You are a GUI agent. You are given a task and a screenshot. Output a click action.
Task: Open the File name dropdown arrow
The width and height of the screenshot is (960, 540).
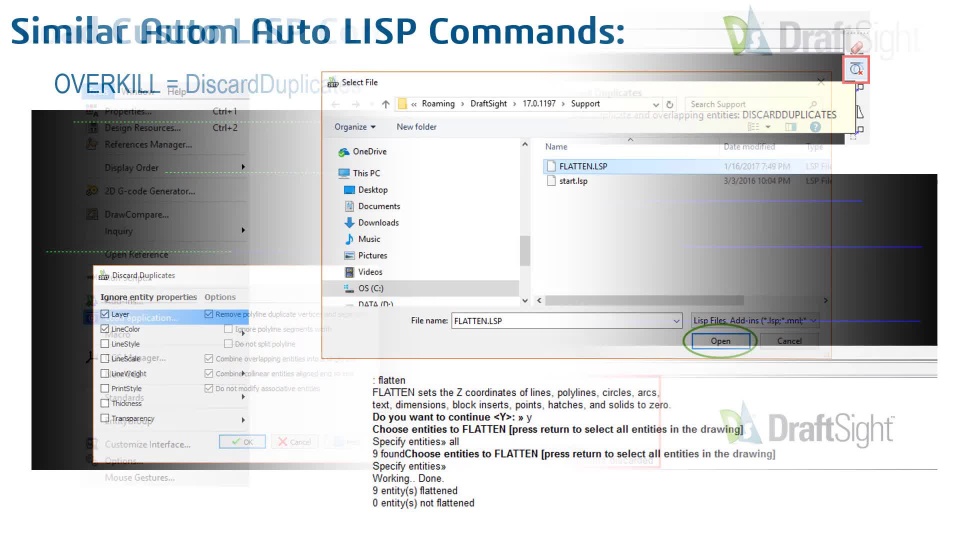[676, 321]
